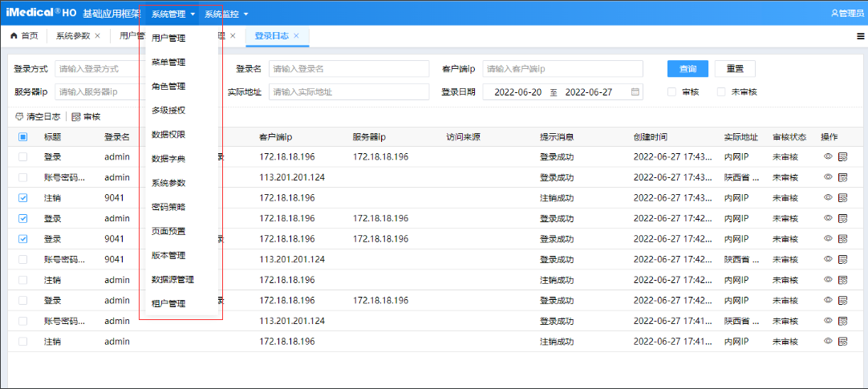868x389 pixels.
Task: Close the 系统参数 tab
Action: click(x=97, y=36)
